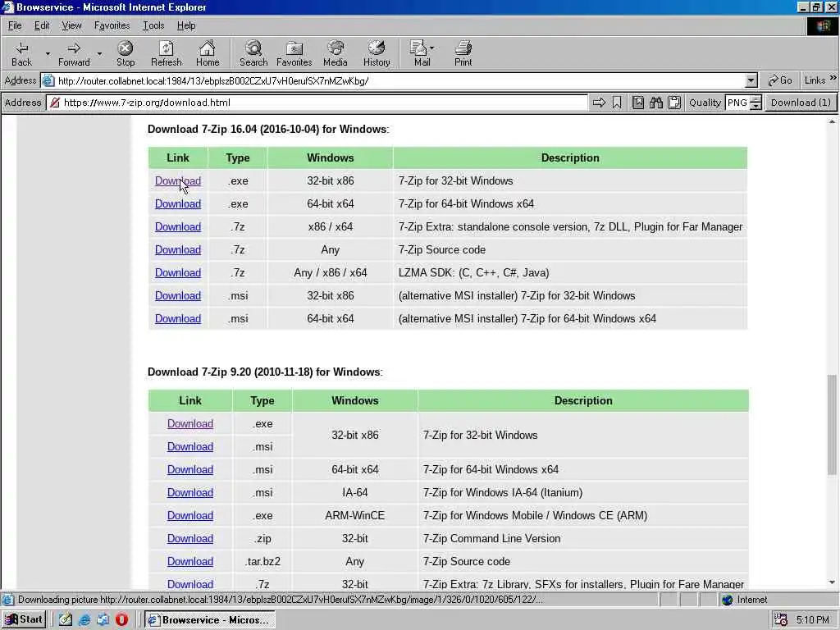Click the Windows logo throbber icon
The width and height of the screenshot is (840, 630).
click(x=823, y=25)
